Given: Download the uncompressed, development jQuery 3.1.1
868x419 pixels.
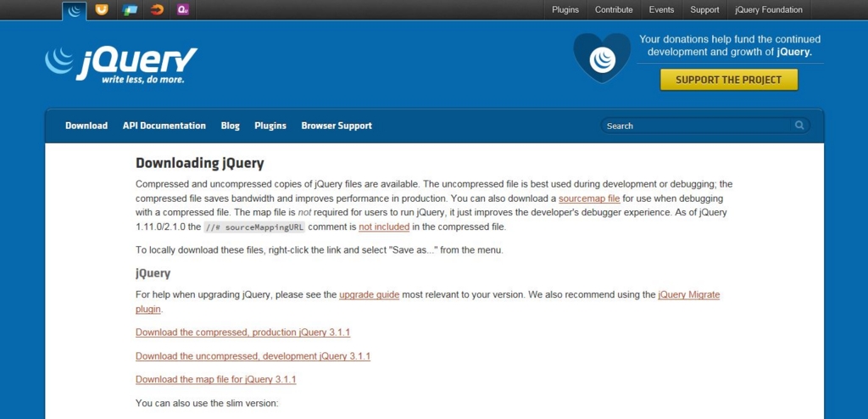Looking at the screenshot, I should (253, 356).
